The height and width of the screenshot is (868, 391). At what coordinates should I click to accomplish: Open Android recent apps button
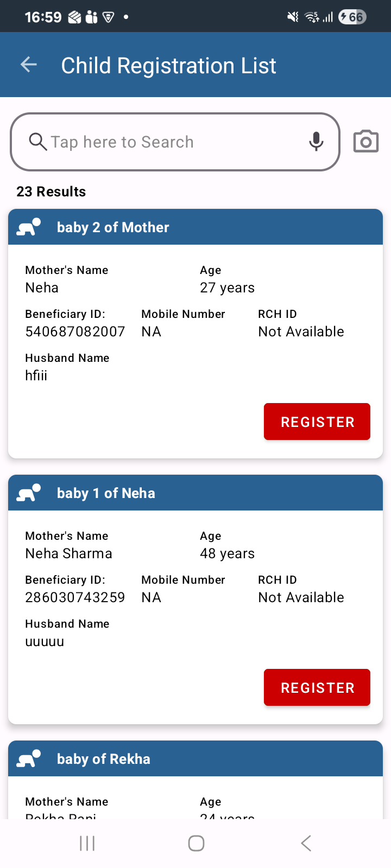tap(87, 843)
